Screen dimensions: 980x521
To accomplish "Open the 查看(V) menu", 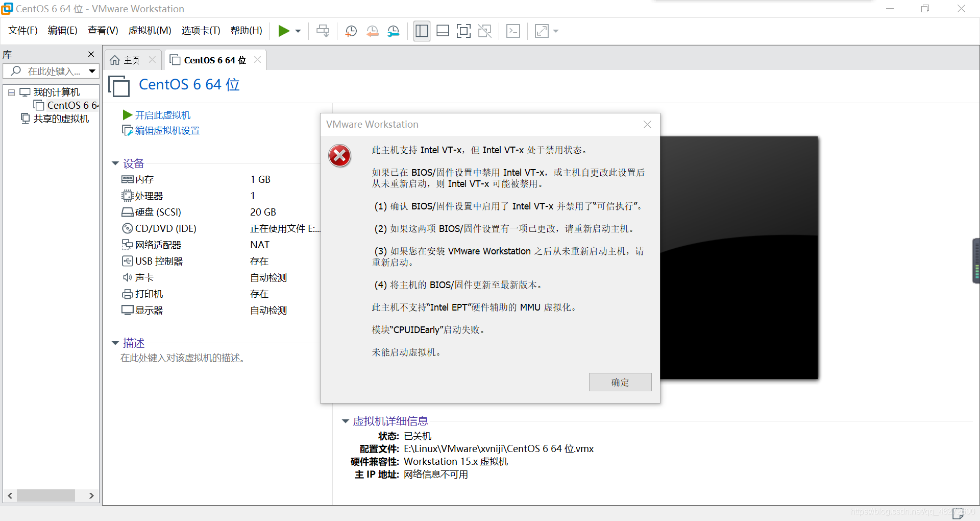I will pos(103,31).
